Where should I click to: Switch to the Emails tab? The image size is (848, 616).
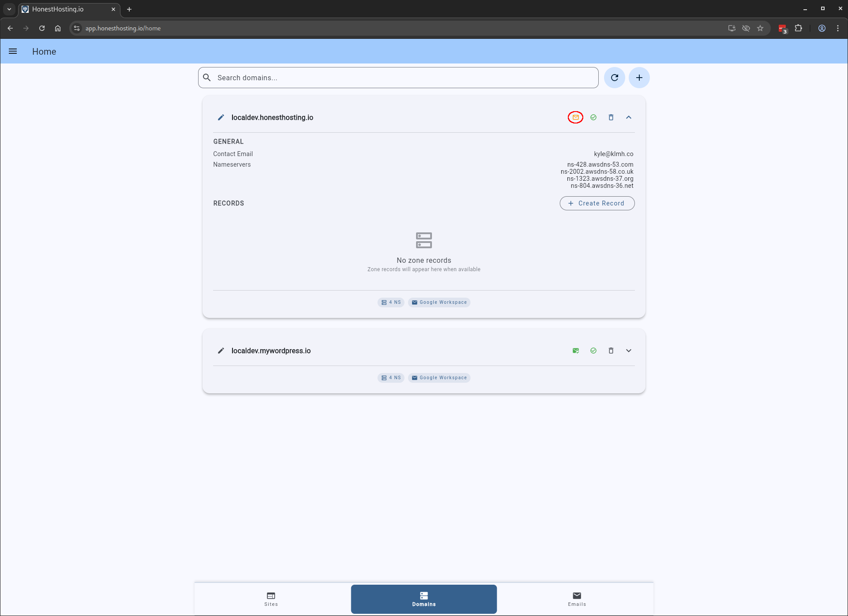tap(577, 599)
